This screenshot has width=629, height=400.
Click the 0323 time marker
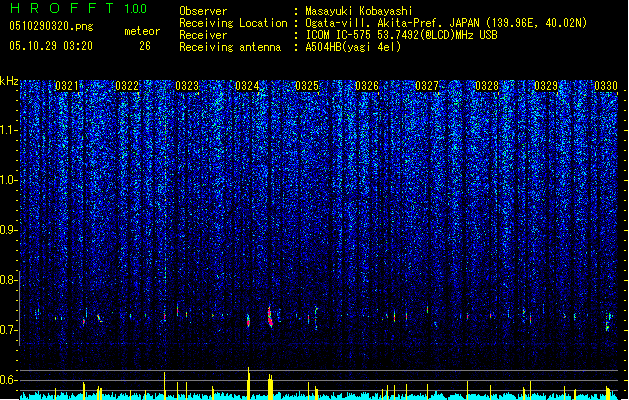pos(187,86)
